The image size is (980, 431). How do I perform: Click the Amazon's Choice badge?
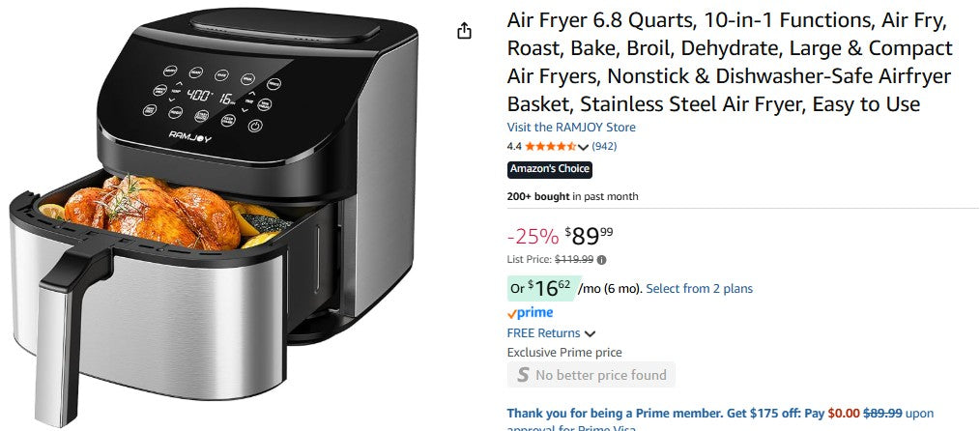coord(549,169)
